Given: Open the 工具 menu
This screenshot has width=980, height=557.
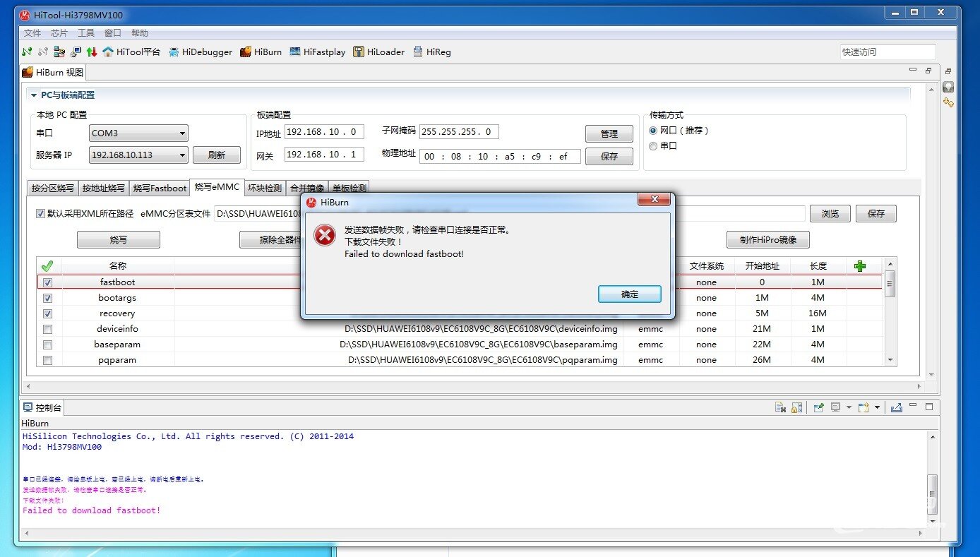Looking at the screenshot, I should pyautogui.click(x=86, y=33).
